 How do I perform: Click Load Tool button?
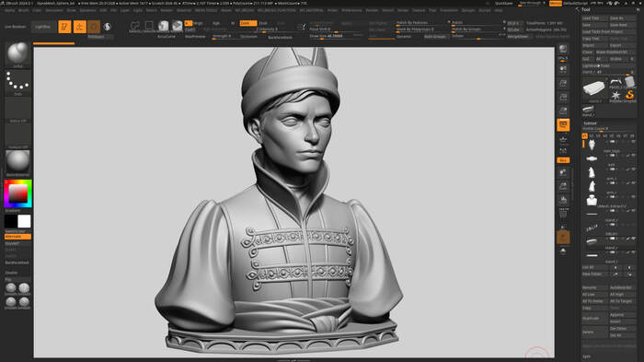point(594,18)
